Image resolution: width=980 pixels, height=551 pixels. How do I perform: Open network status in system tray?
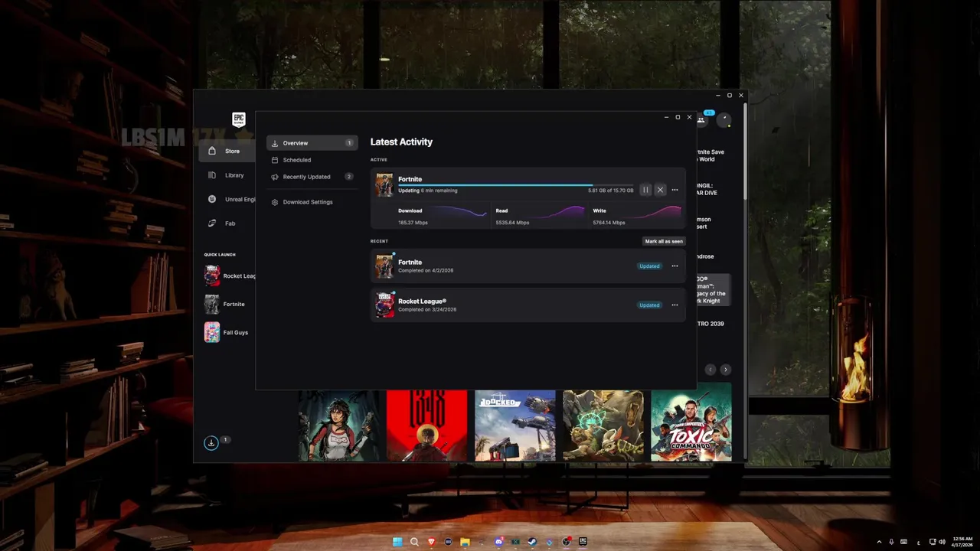click(x=933, y=542)
